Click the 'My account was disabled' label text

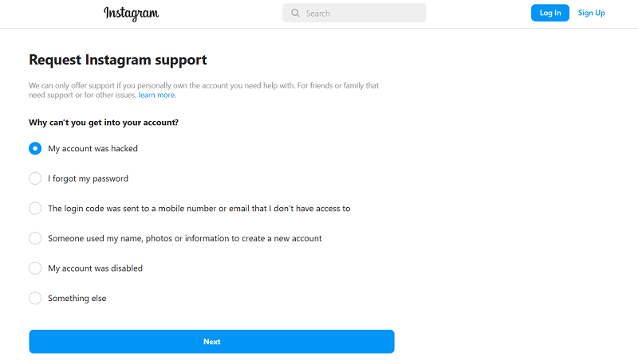(x=95, y=268)
